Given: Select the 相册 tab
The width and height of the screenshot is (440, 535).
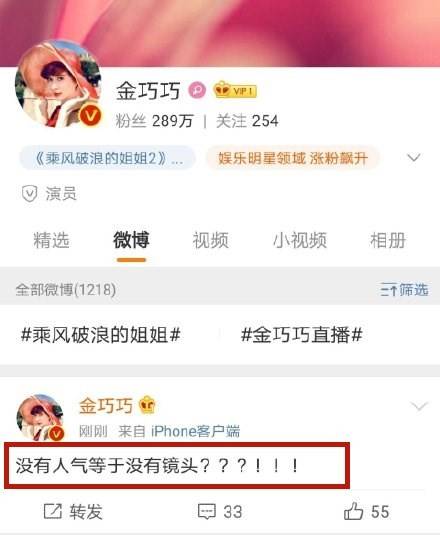Looking at the screenshot, I should tap(388, 240).
